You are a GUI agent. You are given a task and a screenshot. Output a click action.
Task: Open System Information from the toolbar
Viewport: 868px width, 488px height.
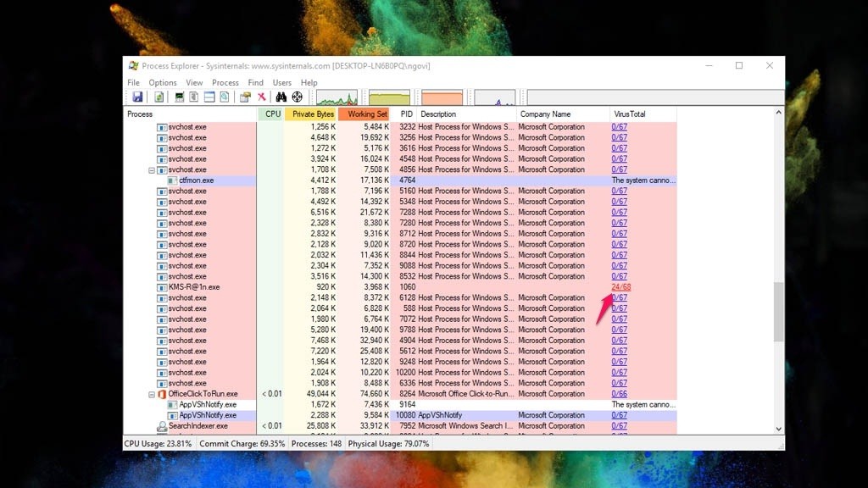[x=179, y=97]
